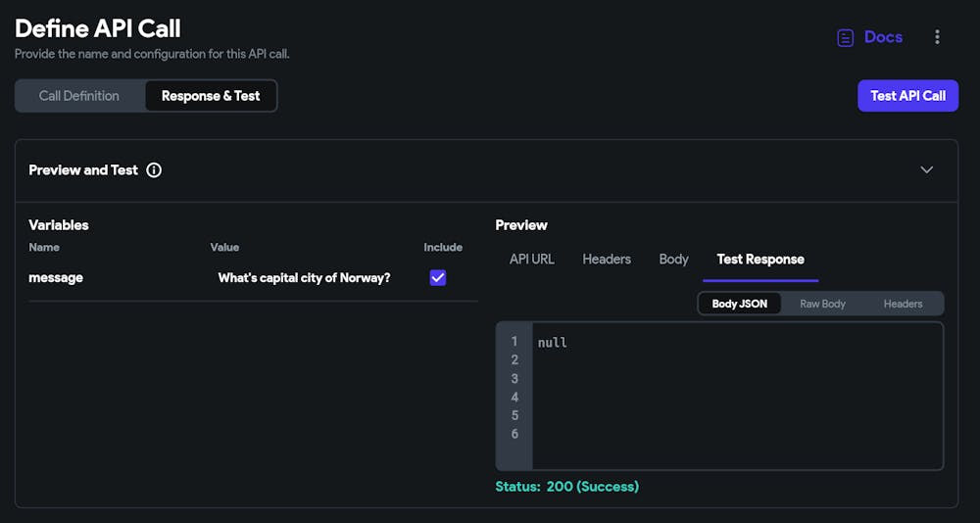The height and width of the screenshot is (523, 980).
Task: Show response Headers in segmented control
Action: point(903,304)
